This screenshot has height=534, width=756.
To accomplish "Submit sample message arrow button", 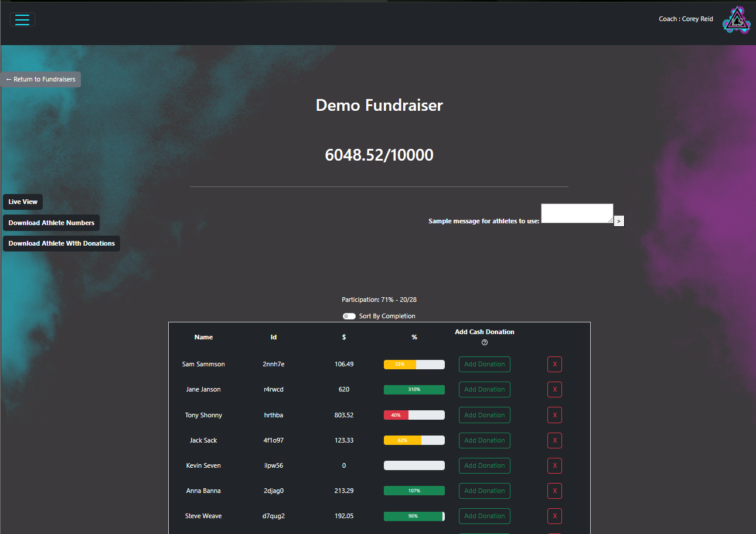I will (619, 221).
